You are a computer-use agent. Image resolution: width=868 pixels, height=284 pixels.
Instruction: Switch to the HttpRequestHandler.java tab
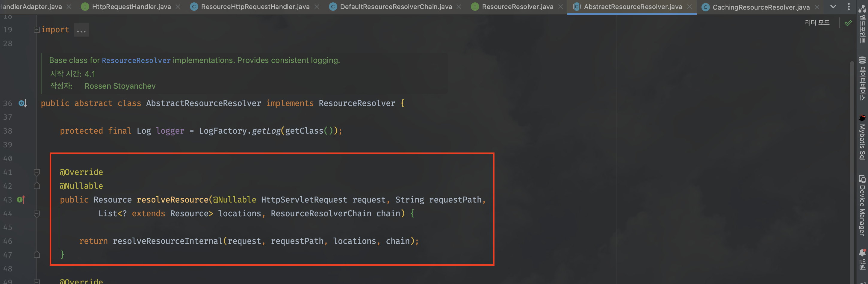(x=131, y=7)
